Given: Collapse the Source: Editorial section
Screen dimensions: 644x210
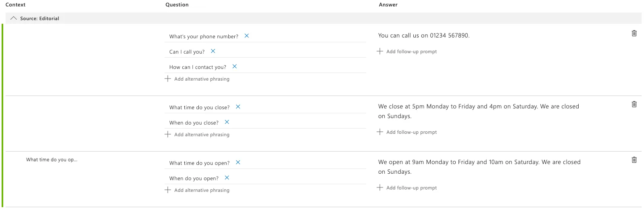Looking at the screenshot, I should (x=14, y=19).
